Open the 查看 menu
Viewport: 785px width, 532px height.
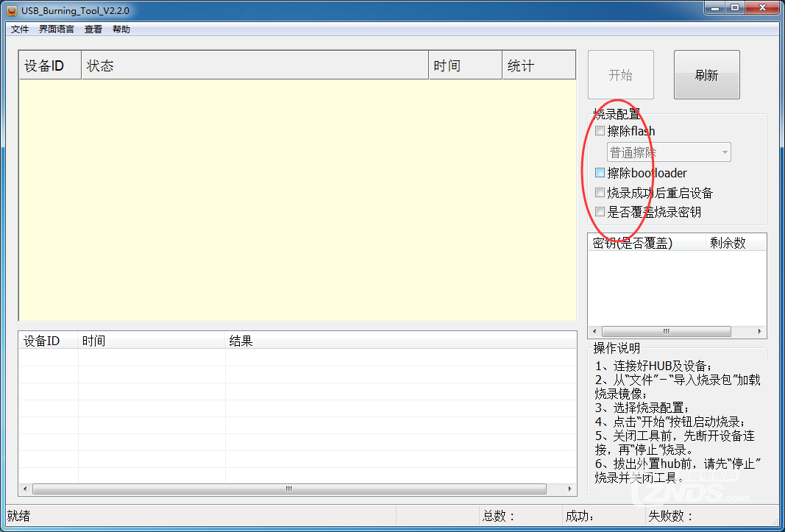(93, 29)
